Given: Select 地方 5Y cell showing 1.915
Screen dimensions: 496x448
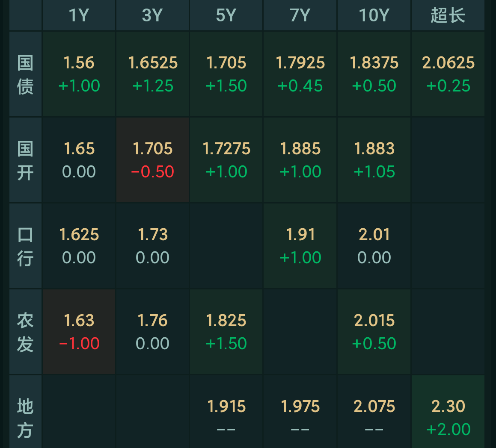Looking at the screenshot, I should click(x=226, y=417).
